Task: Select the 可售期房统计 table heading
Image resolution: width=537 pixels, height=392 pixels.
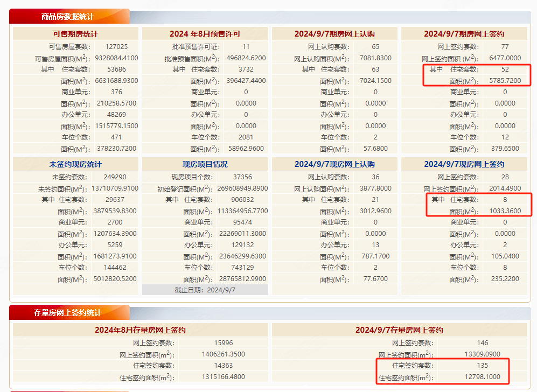Action: coord(75,34)
